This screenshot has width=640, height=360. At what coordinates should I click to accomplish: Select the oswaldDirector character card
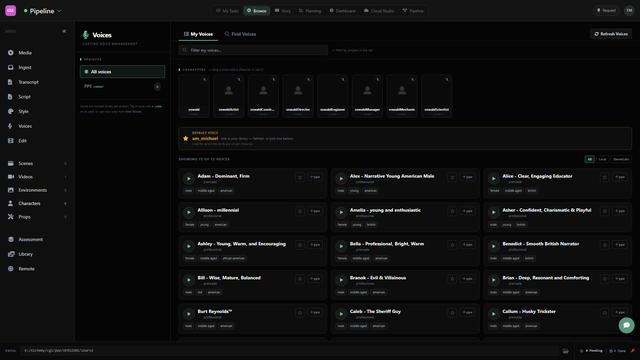[298, 96]
